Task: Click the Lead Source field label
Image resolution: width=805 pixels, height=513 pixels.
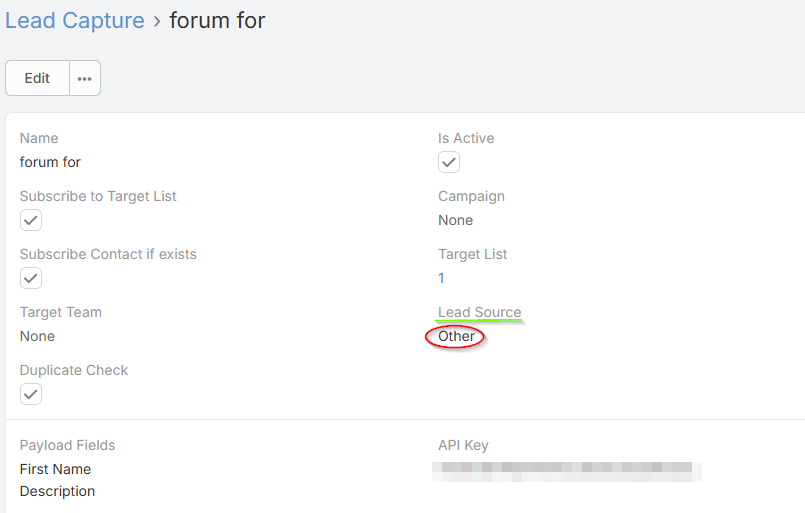Action: coord(479,312)
